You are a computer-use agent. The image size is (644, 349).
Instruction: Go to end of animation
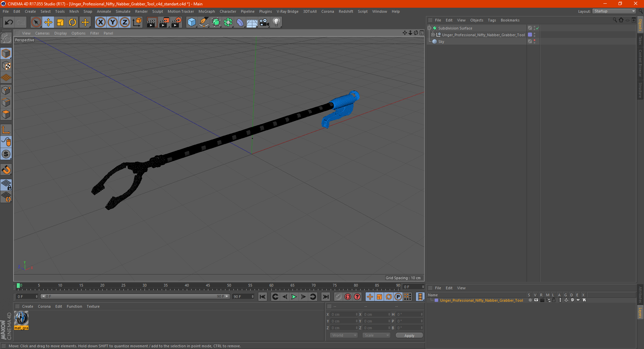[325, 297]
